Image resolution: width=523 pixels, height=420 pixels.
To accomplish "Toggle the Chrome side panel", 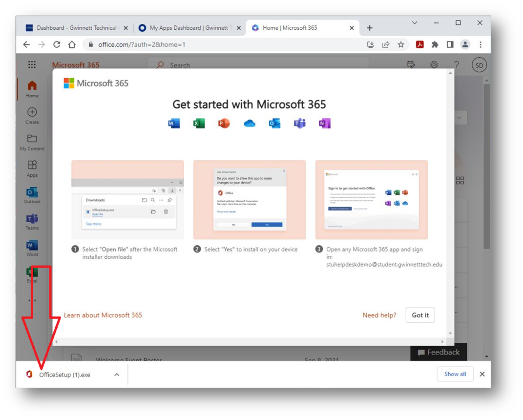I will click(450, 44).
